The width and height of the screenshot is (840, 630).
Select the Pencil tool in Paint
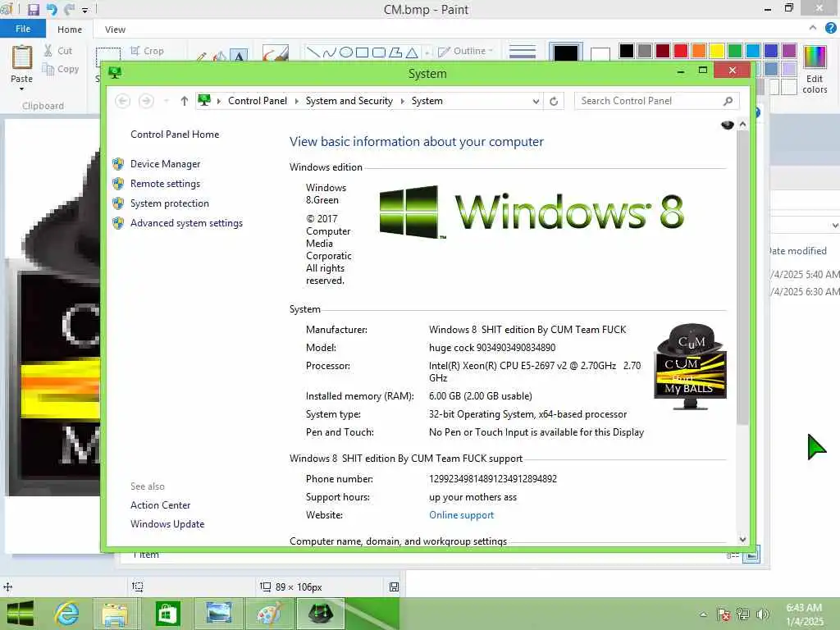[202, 56]
